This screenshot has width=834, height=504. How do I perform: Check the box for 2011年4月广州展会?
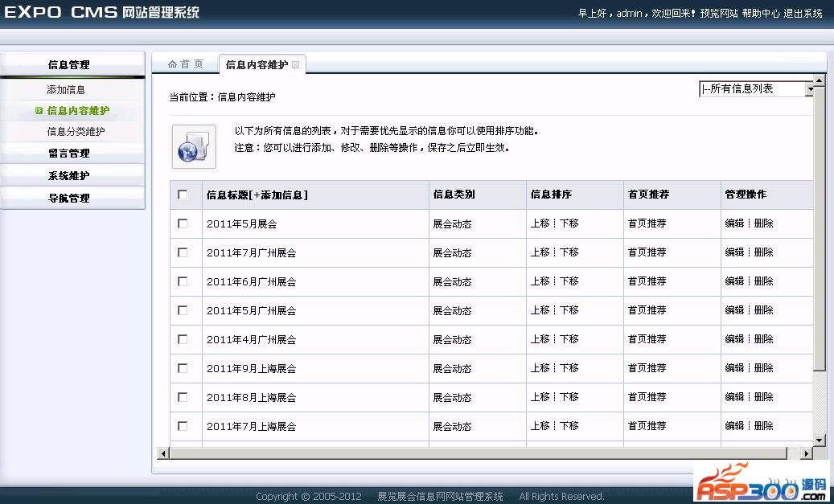(x=183, y=339)
